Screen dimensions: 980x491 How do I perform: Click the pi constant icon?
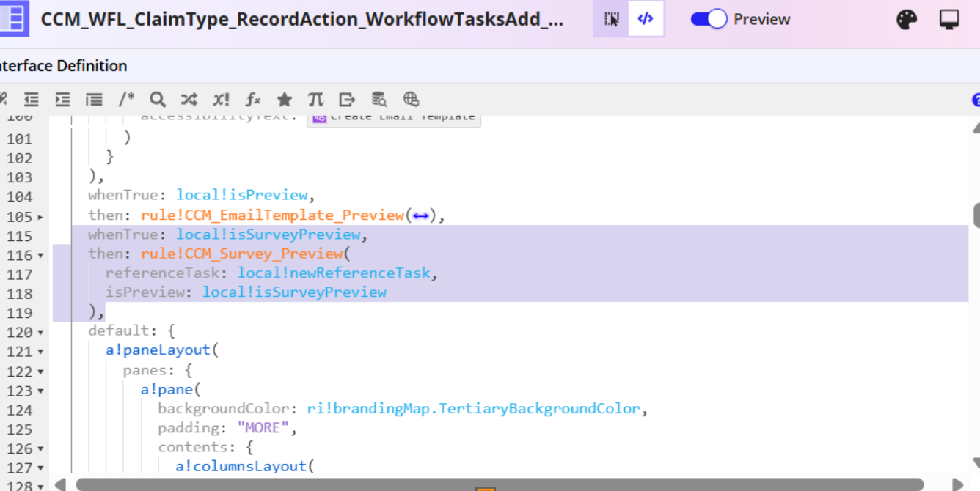315,99
